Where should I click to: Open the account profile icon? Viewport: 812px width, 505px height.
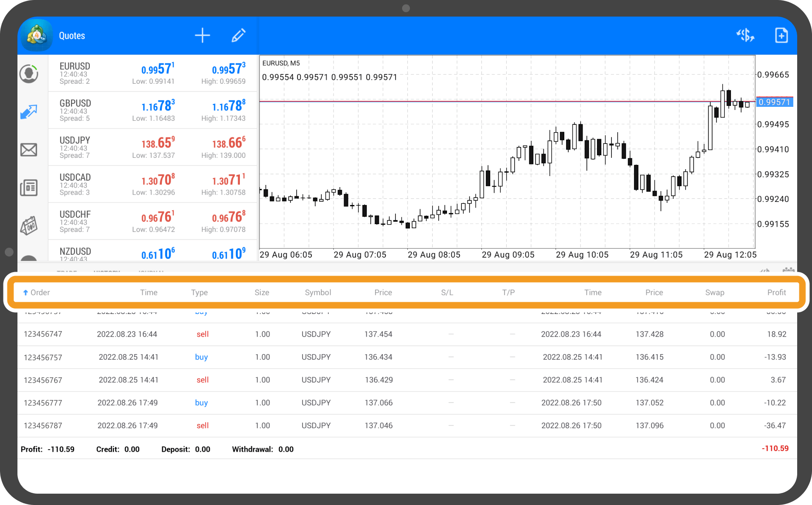[x=29, y=73]
